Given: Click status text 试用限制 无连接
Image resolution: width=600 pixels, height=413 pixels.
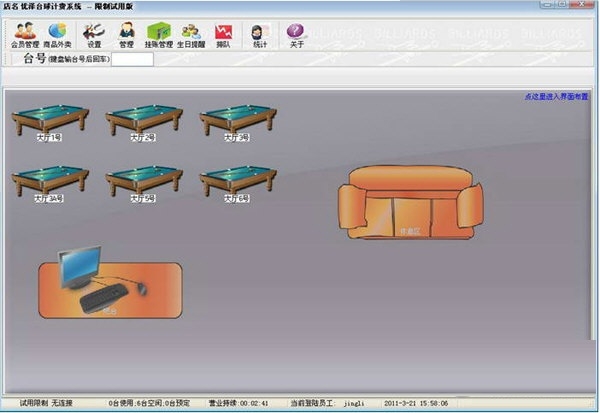Looking at the screenshot, I should point(46,403).
